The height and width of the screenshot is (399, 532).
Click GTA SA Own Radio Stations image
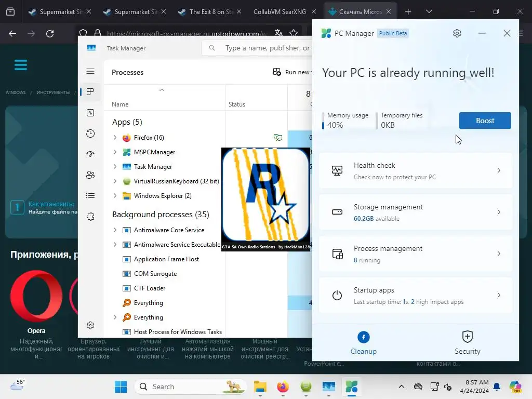click(x=265, y=199)
